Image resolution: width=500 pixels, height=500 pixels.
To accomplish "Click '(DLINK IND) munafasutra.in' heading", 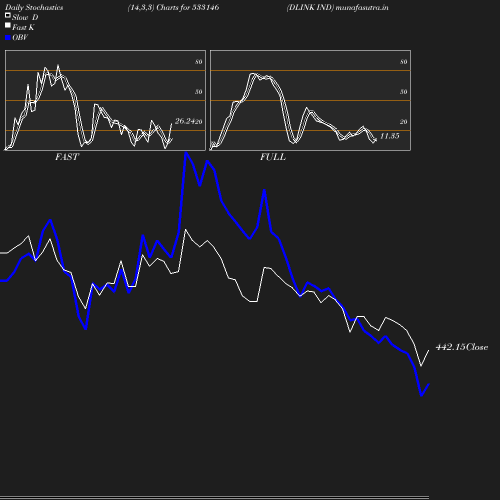I will [x=337, y=8].
